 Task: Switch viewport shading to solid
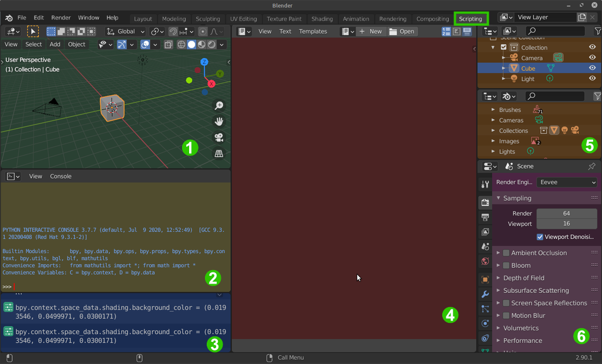pos(191,45)
